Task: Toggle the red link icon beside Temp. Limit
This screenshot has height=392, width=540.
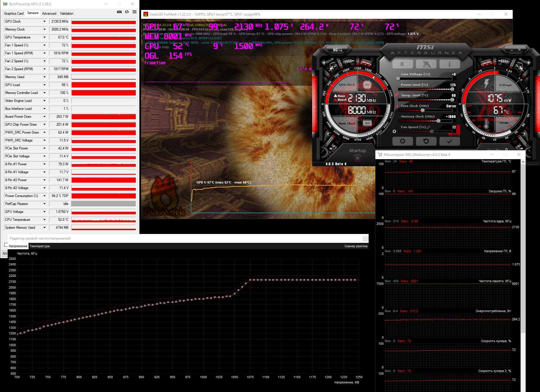Action: (397, 95)
